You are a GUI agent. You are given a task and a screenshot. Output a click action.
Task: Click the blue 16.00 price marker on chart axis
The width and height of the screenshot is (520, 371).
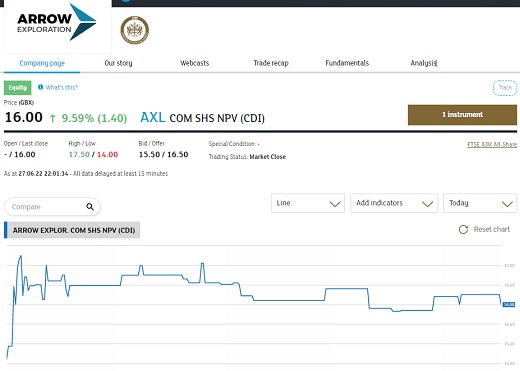point(509,305)
